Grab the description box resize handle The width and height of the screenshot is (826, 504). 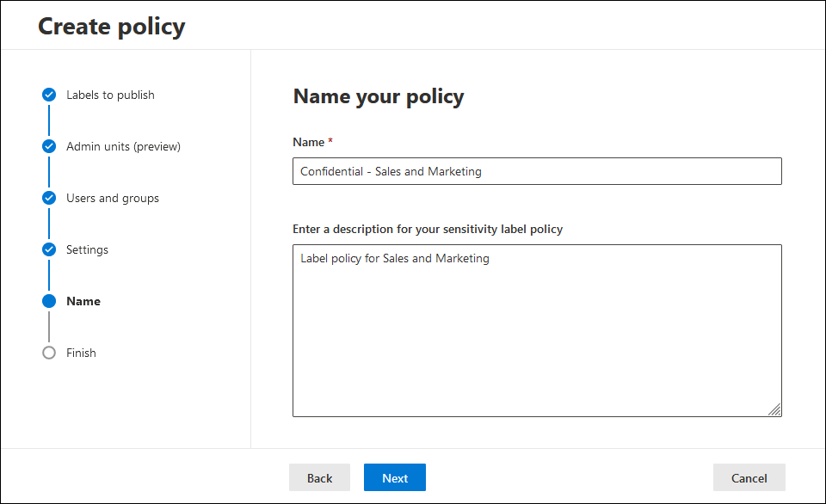point(774,409)
